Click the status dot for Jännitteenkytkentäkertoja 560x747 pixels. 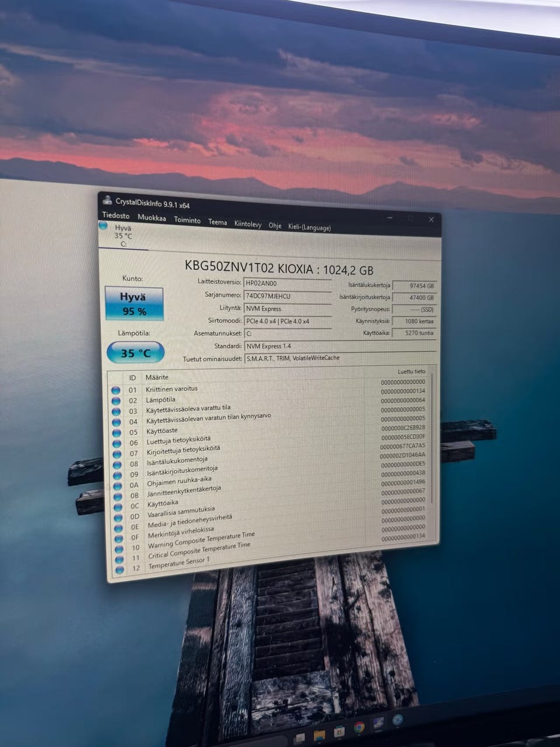(118, 497)
